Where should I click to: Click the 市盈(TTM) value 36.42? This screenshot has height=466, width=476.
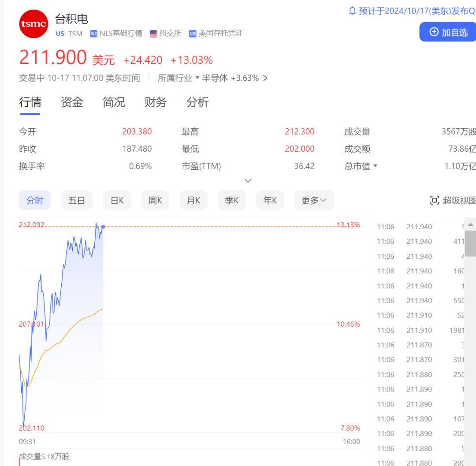[x=304, y=166]
